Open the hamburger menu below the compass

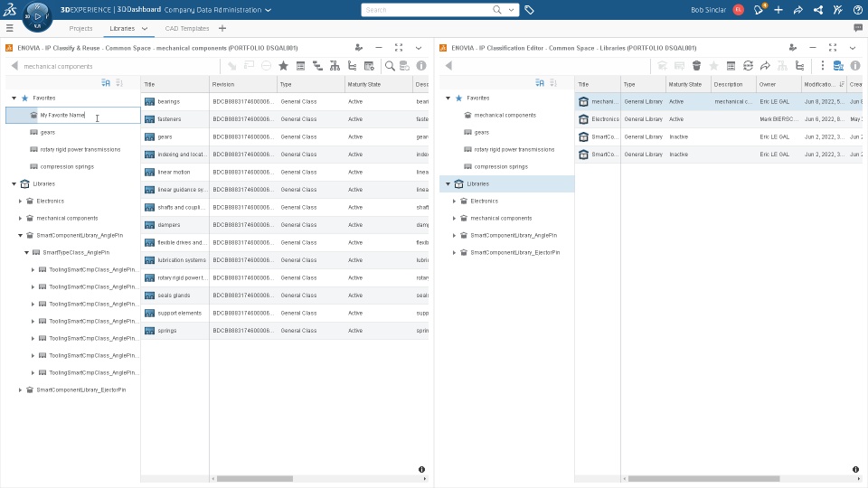(9, 28)
